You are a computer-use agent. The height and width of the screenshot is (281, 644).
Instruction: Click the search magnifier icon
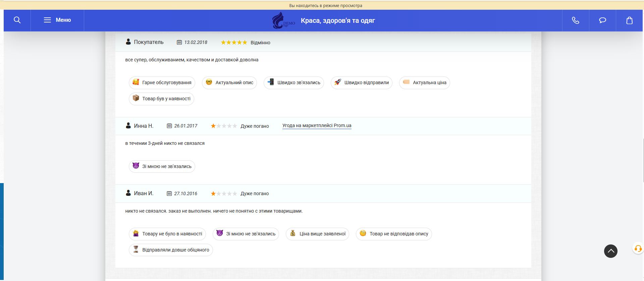[17, 20]
